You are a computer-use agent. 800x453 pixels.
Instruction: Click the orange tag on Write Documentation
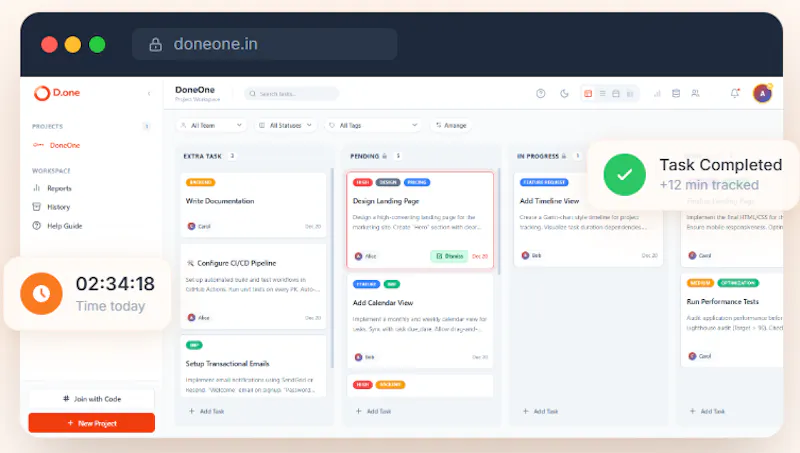coord(201,183)
